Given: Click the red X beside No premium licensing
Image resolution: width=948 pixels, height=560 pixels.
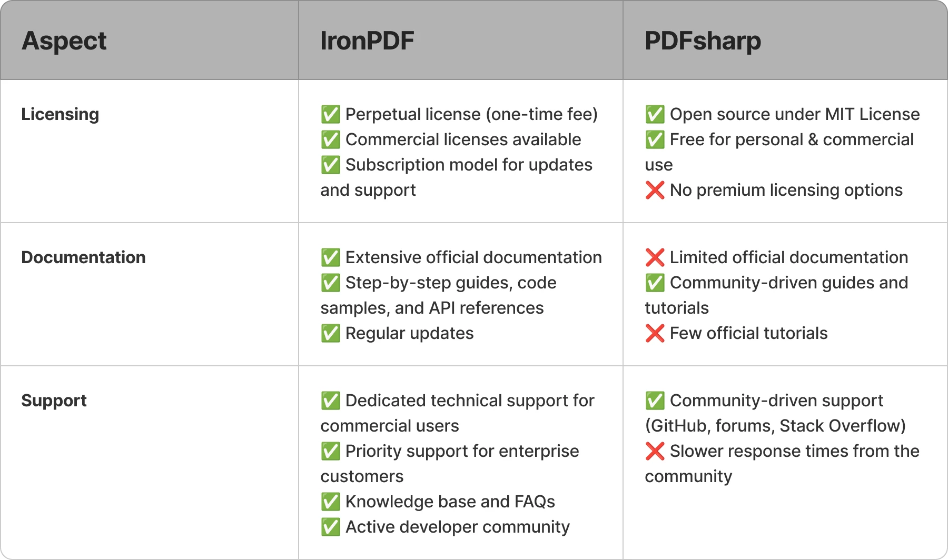Looking at the screenshot, I should pyautogui.click(x=655, y=190).
